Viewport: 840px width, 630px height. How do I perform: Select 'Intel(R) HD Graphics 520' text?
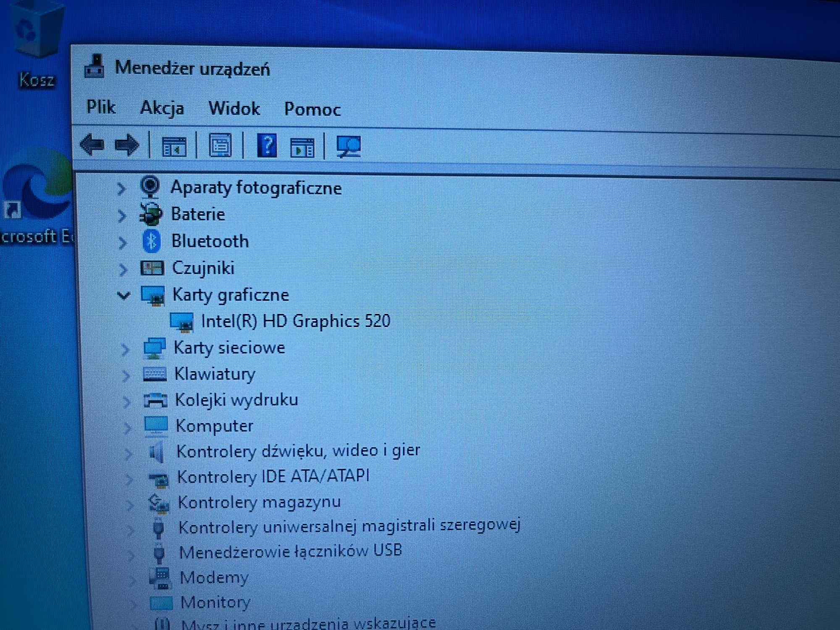[x=296, y=321]
